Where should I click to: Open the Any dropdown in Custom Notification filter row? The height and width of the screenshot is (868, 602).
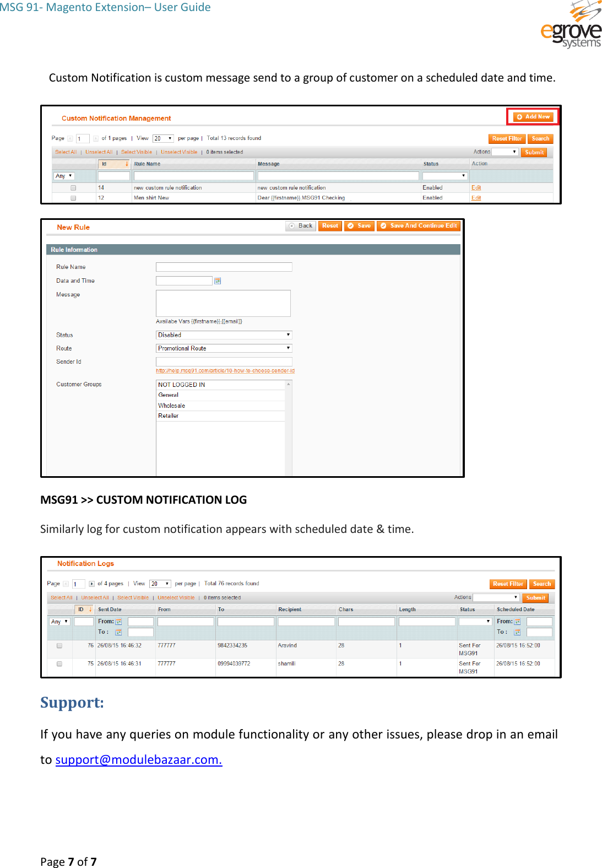click(x=63, y=176)
